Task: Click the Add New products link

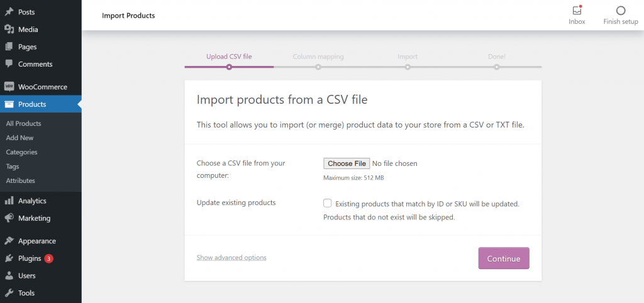Action: [19, 138]
